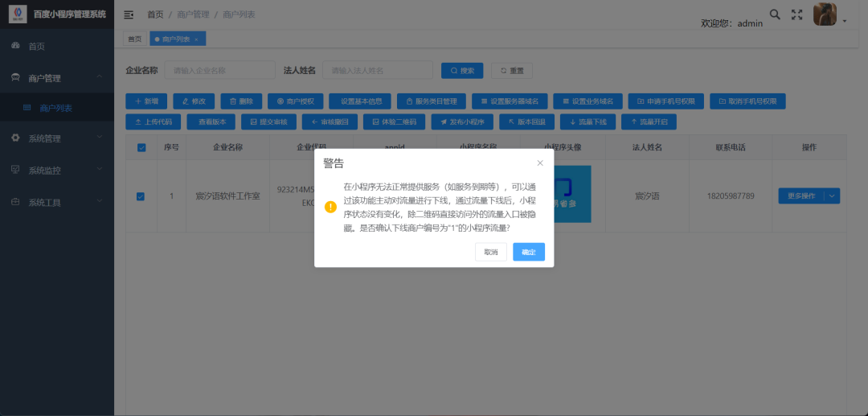The image size is (868, 416).
Task: Click 取消 in the warning dialog
Action: [491, 252]
